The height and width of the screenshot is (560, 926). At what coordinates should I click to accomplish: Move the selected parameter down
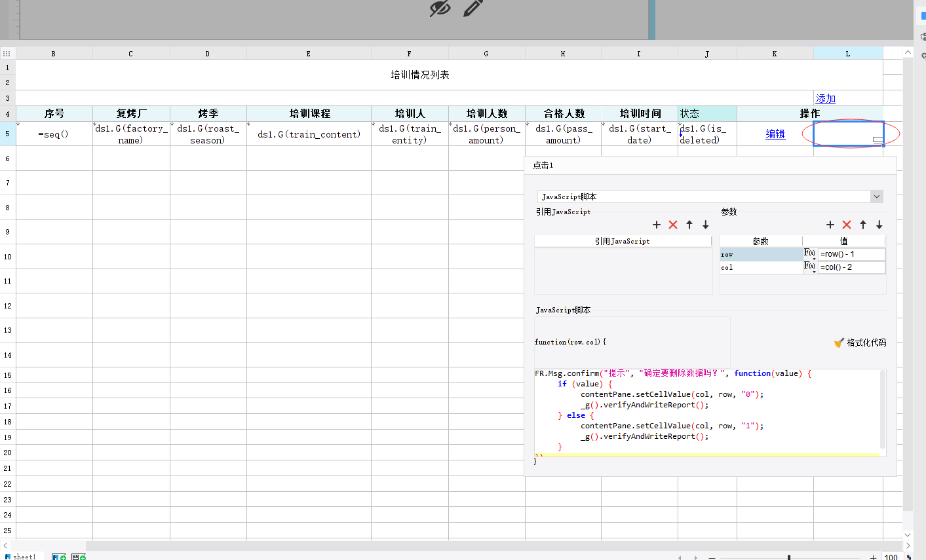(879, 225)
